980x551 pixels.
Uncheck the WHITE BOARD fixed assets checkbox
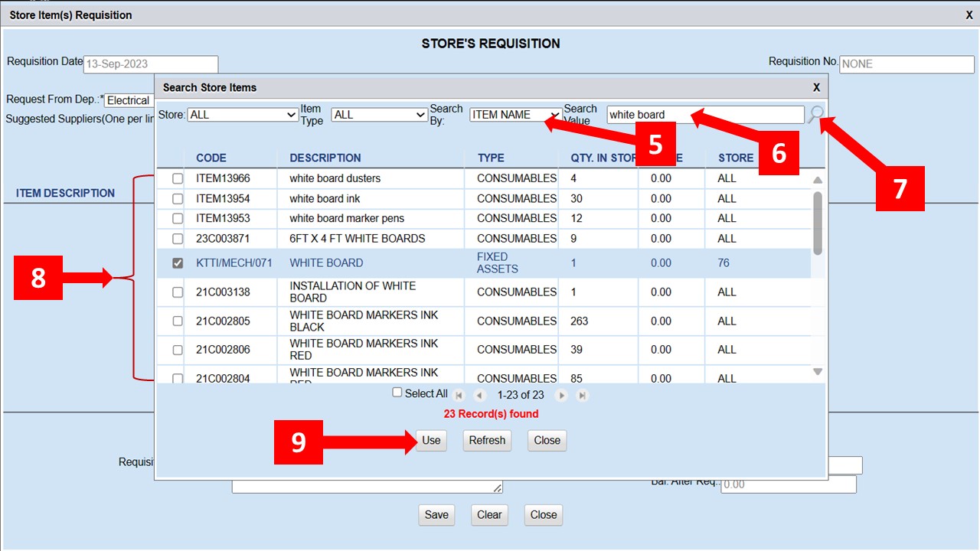pos(178,263)
